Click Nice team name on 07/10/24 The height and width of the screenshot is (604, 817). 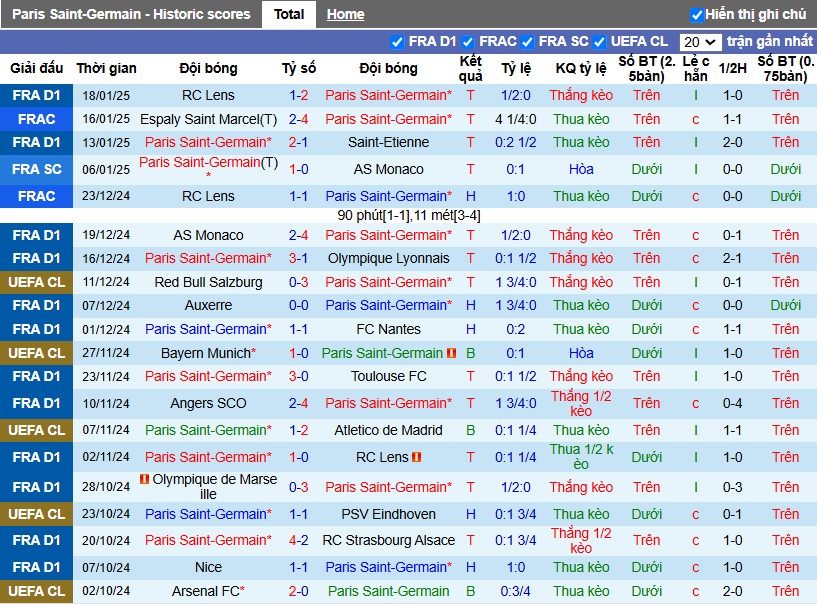point(208,568)
